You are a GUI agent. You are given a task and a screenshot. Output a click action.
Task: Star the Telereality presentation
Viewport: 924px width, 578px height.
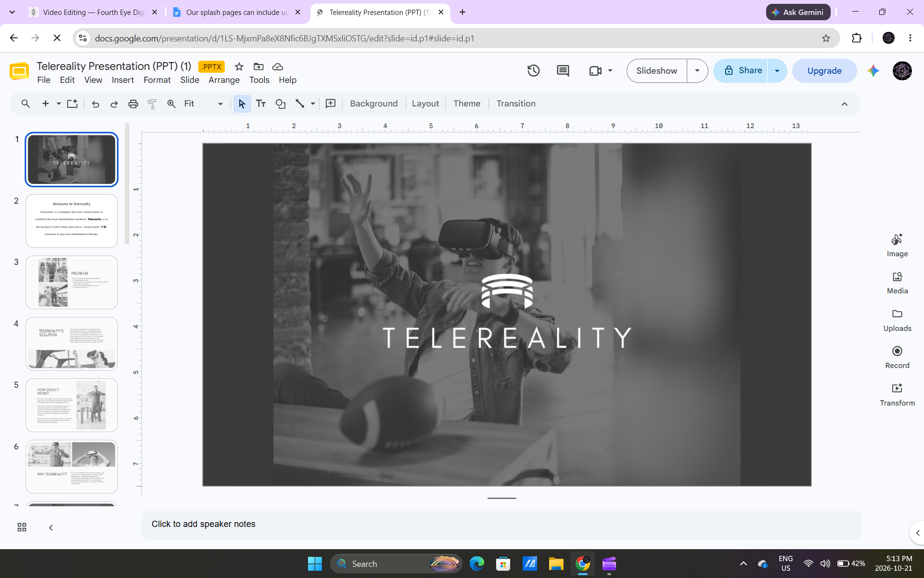coord(239,66)
